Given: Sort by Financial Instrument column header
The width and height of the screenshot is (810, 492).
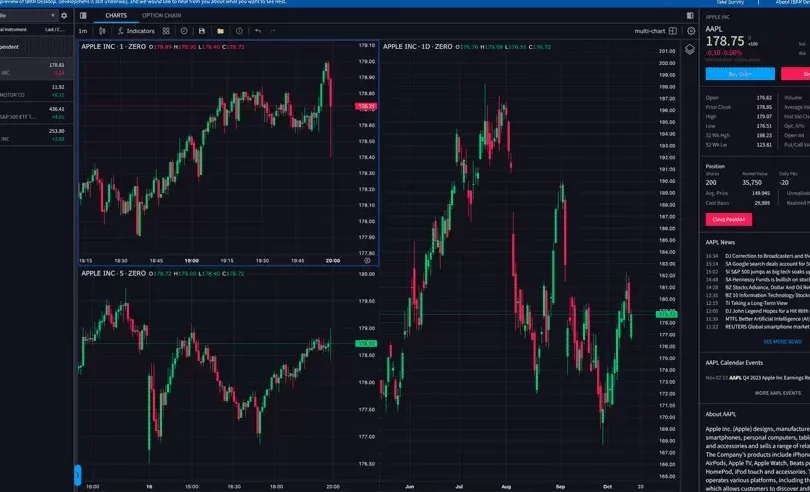Looking at the screenshot, I should pos(13,29).
